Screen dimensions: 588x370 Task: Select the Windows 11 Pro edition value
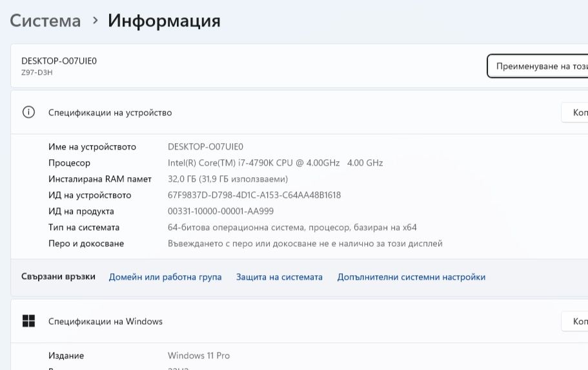click(199, 355)
